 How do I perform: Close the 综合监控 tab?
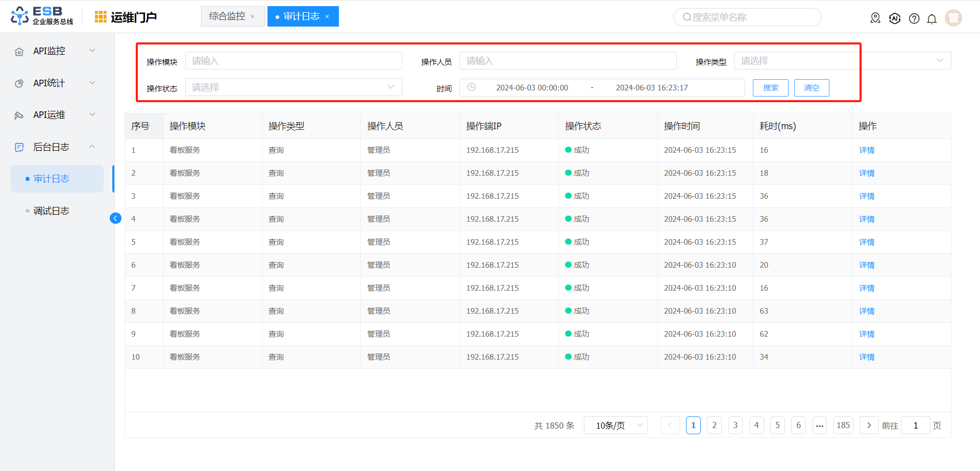click(252, 17)
